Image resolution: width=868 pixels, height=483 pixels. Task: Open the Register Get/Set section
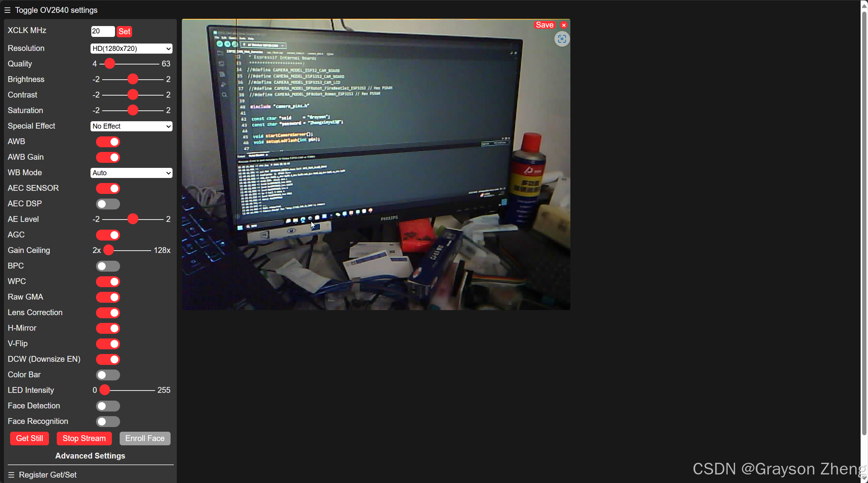pyautogui.click(x=48, y=475)
